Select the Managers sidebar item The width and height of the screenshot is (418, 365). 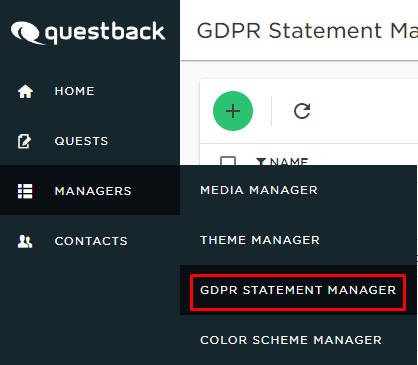tap(90, 190)
